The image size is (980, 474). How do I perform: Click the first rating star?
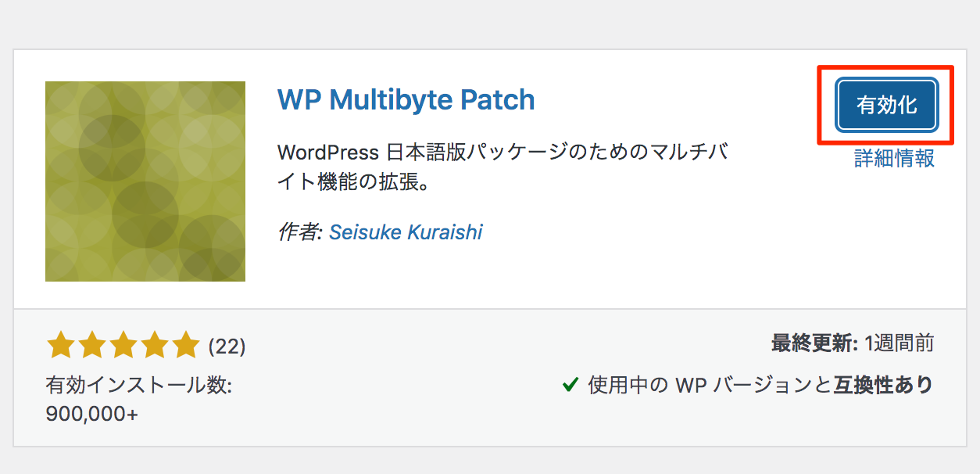[x=59, y=345]
